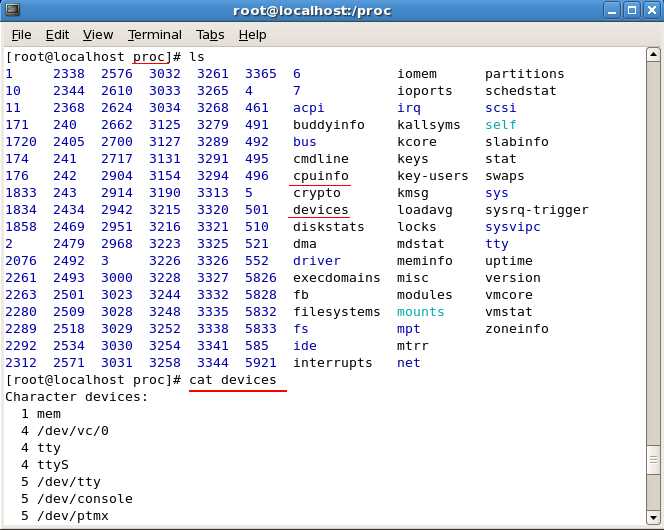Open the Edit menu
This screenshot has width=664, height=530.
[57, 35]
